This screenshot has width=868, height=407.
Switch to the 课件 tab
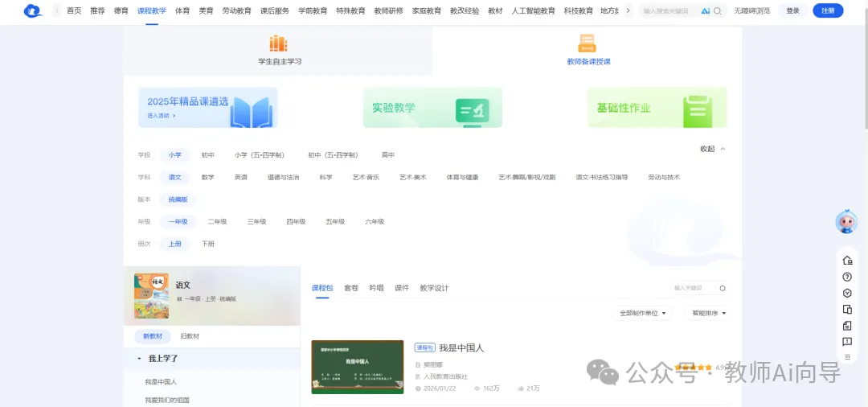[402, 288]
